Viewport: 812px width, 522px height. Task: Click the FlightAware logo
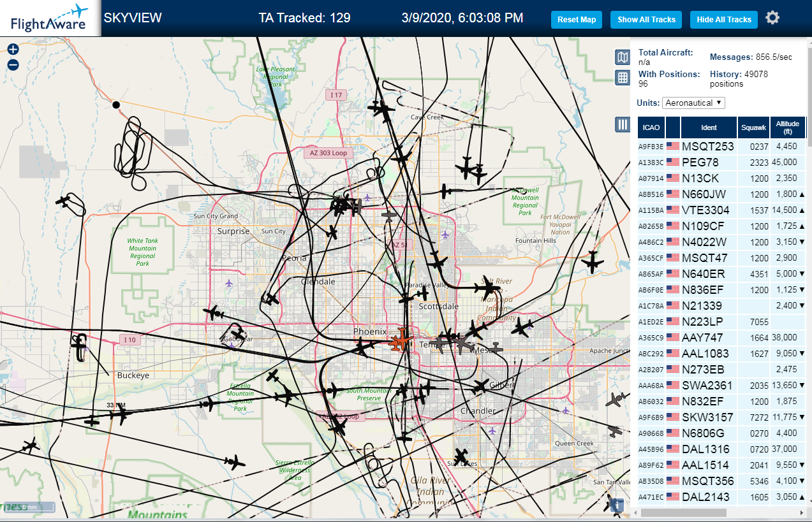point(50,18)
